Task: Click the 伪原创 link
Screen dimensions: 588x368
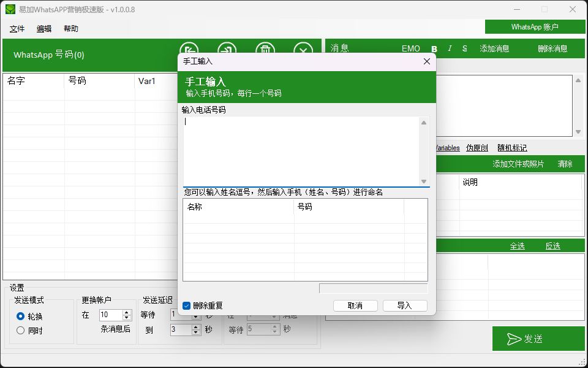Action: (477, 148)
